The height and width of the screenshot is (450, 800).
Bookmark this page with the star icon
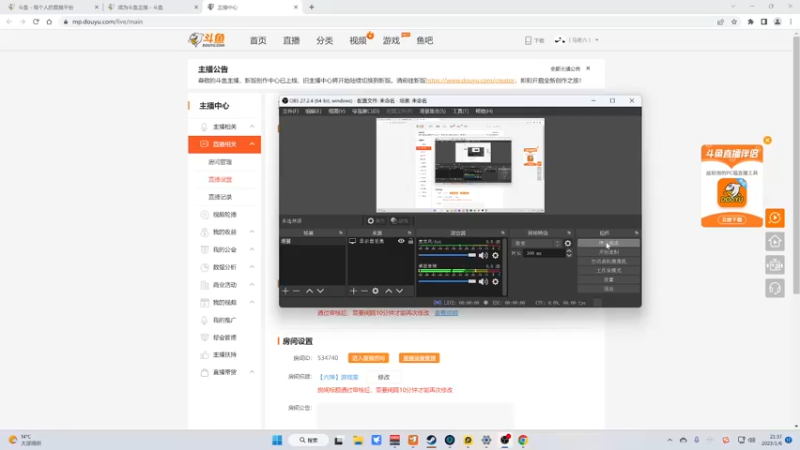734,22
